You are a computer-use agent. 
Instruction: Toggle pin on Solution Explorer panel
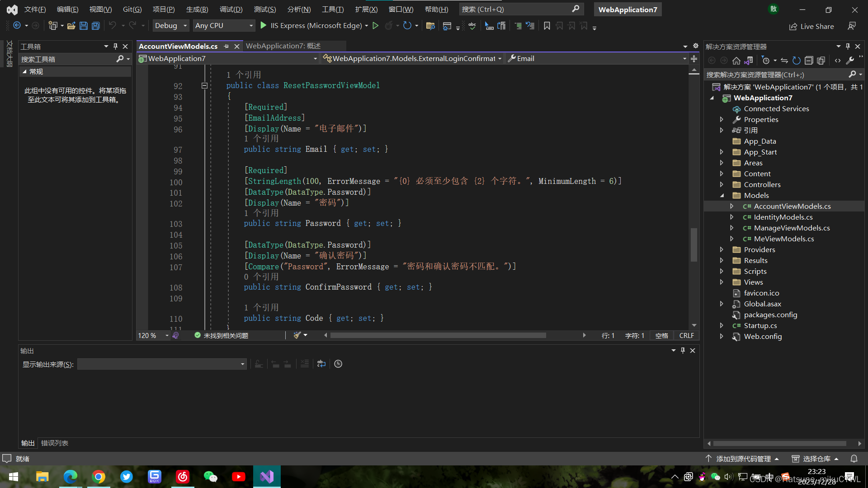click(x=848, y=47)
